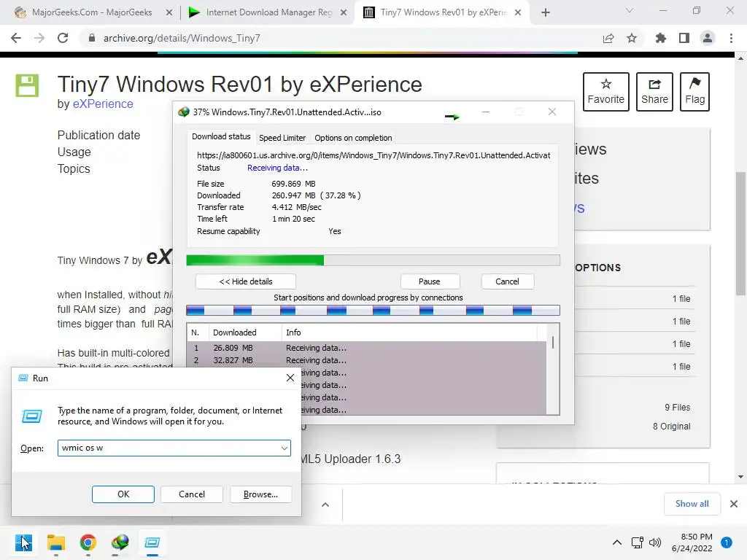The image size is (747, 560).
Task: Open notification center badge
Action: point(727,542)
